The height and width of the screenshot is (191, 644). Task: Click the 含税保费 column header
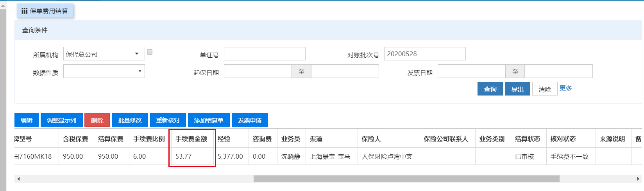coord(76,139)
